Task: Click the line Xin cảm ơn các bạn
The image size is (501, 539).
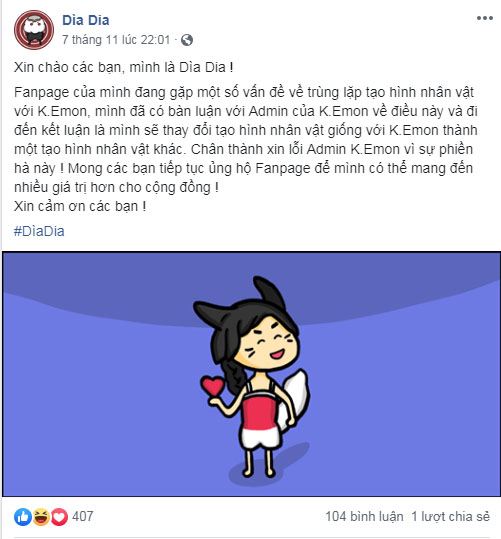Action: pyautogui.click(x=80, y=206)
